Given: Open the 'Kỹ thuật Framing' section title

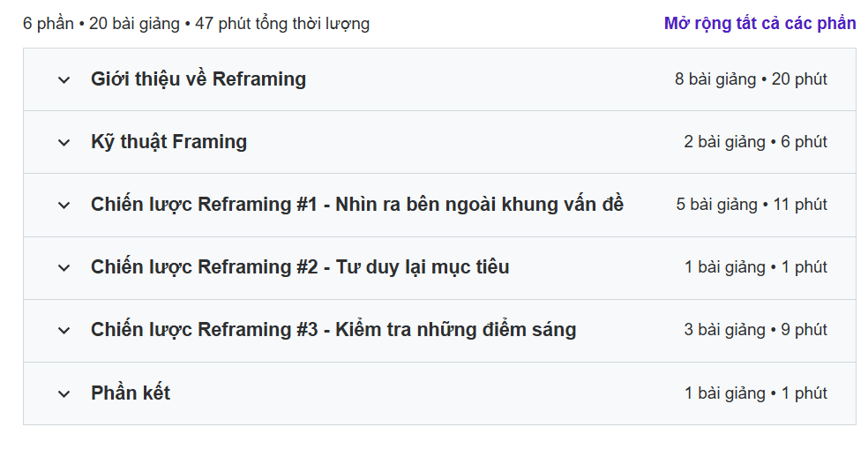Looking at the screenshot, I should tap(168, 142).
